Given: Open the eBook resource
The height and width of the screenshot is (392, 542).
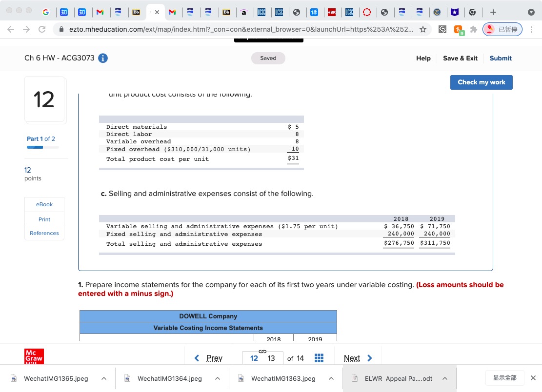Looking at the screenshot, I should pos(44,204).
